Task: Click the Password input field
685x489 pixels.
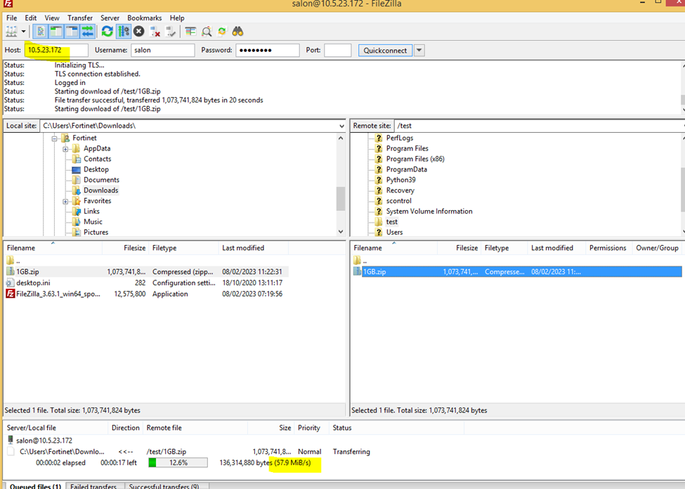Action: click(x=267, y=50)
